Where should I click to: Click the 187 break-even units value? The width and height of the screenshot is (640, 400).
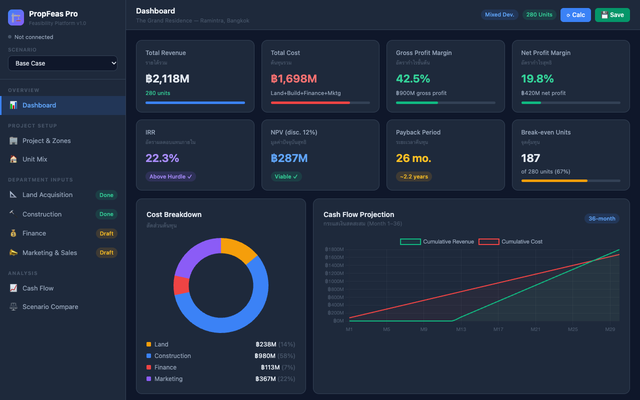pos(531,158)
